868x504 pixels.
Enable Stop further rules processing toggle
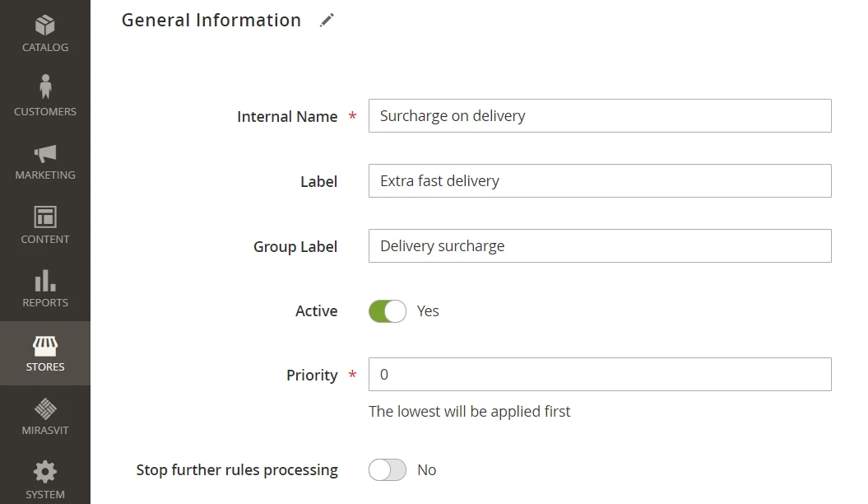pos(388,470)
